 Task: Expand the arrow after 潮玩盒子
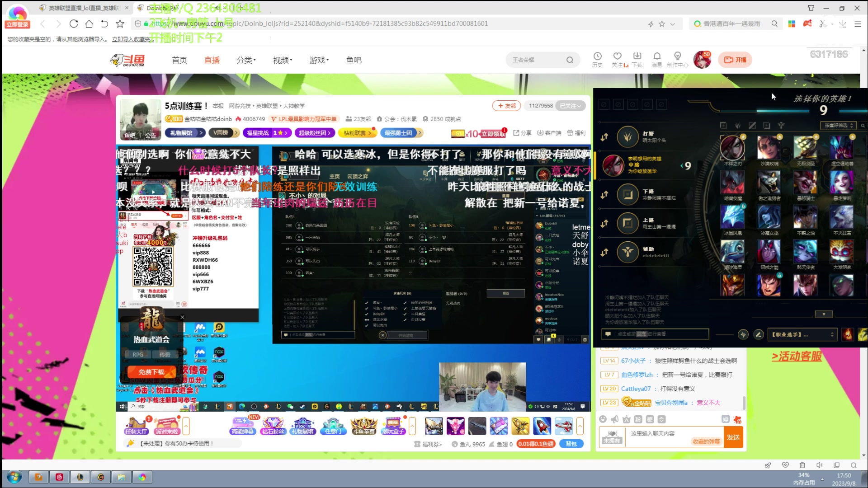[x=412, y=426]
